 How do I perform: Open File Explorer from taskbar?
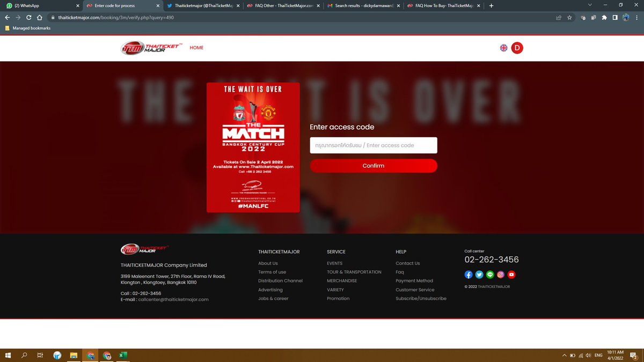[74, 355]
